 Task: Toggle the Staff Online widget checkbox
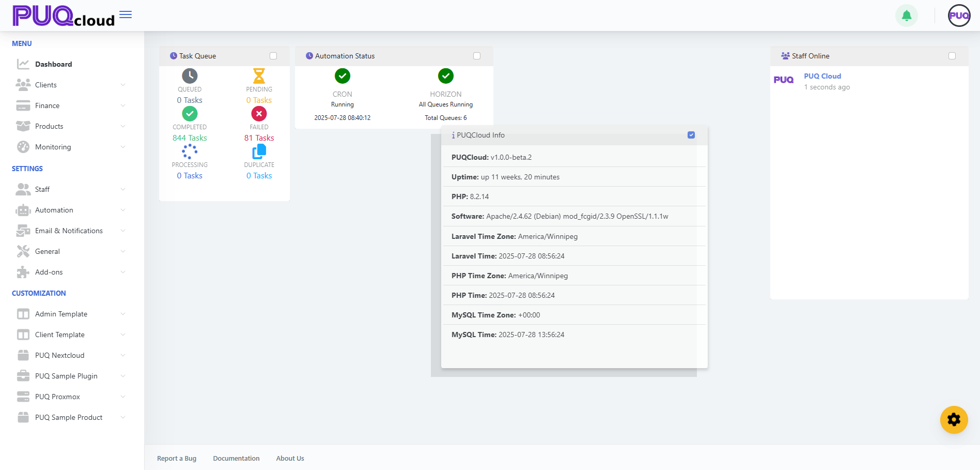click(x=952, y=56)
